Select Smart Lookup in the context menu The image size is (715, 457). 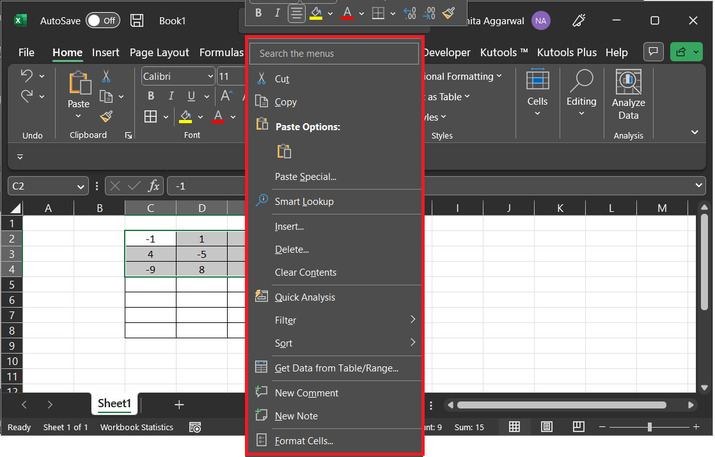pyautogui.click(x=334, y=201)
